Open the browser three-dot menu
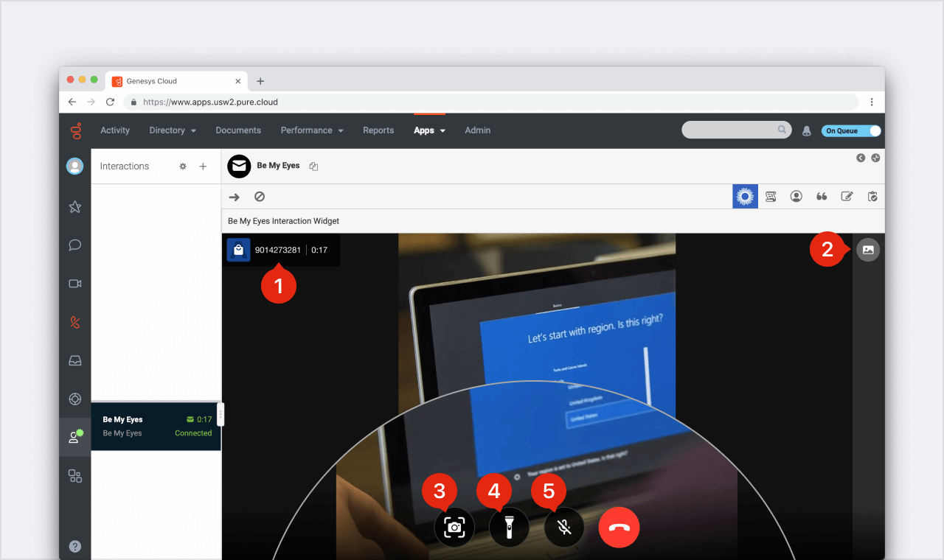Viewport: 944px width, 560px height. [872, 102]
